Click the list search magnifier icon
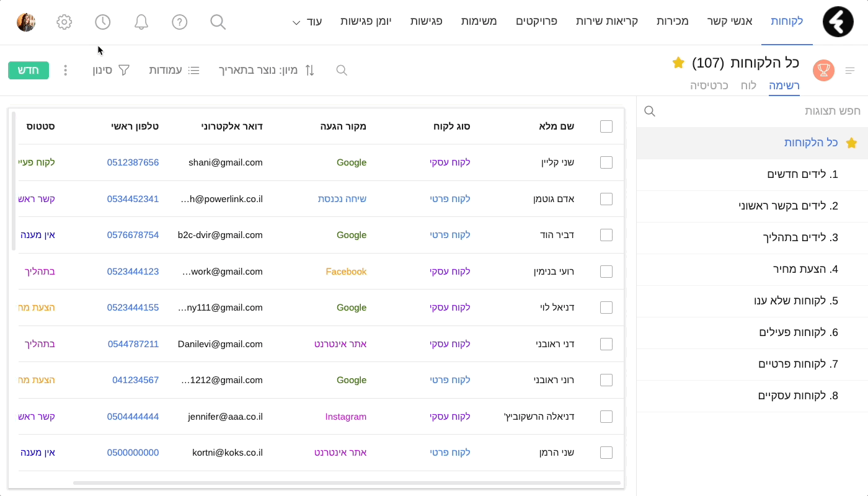The image size is (868, 496). pyautogui.click(x=342, y=70)
